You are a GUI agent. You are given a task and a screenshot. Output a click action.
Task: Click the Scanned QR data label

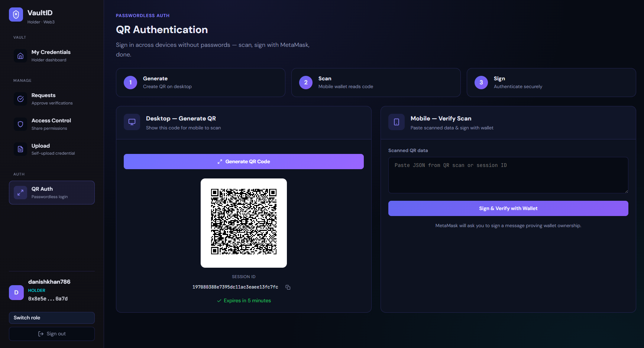tap(408, 151)
